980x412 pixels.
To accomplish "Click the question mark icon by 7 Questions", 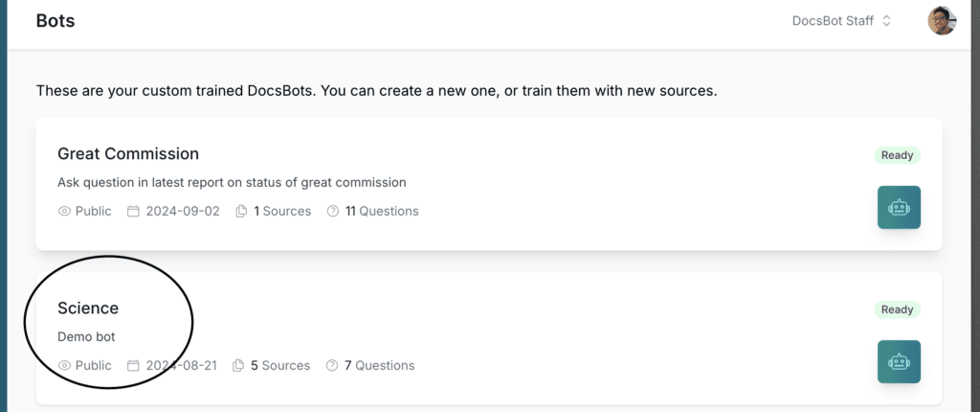I will coord(332,365).
